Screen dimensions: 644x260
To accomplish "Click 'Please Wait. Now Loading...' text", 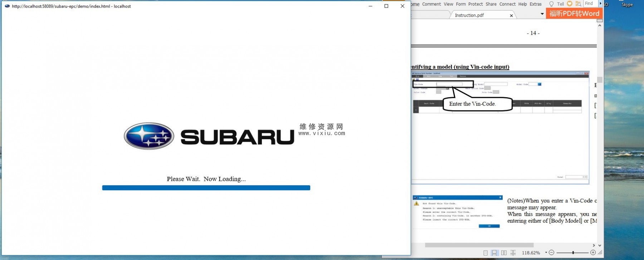I will (206, 179).
